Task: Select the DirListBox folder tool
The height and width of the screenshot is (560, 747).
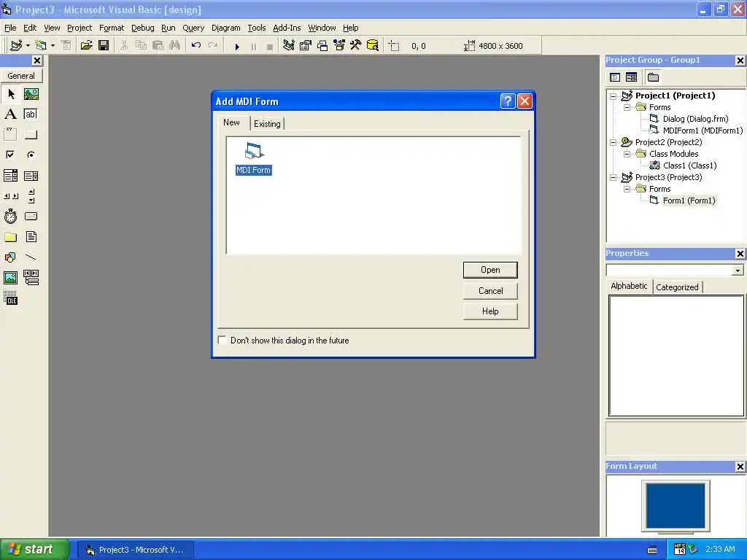Action: pos(10,237)
